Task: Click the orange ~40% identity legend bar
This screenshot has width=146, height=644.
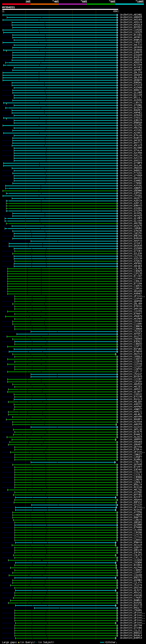Action: point(45,4)
